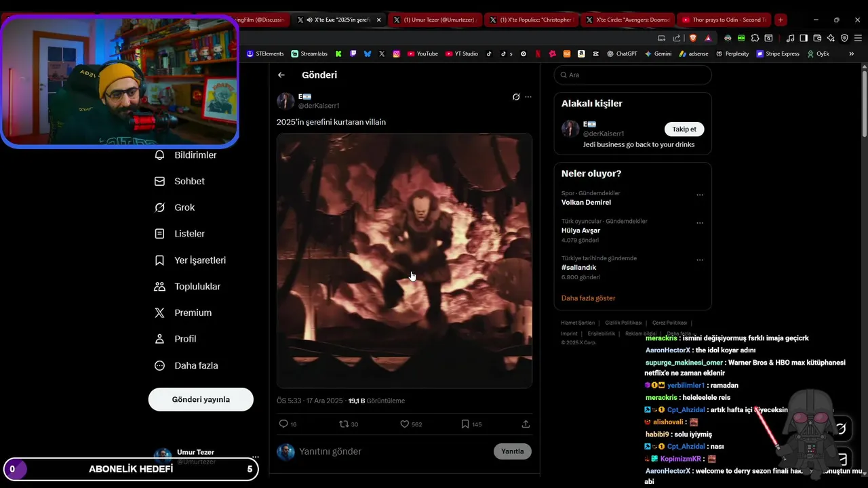Open the adsense bookmark
This screenshot has width=868, height=488.
(x=694, y=54)
